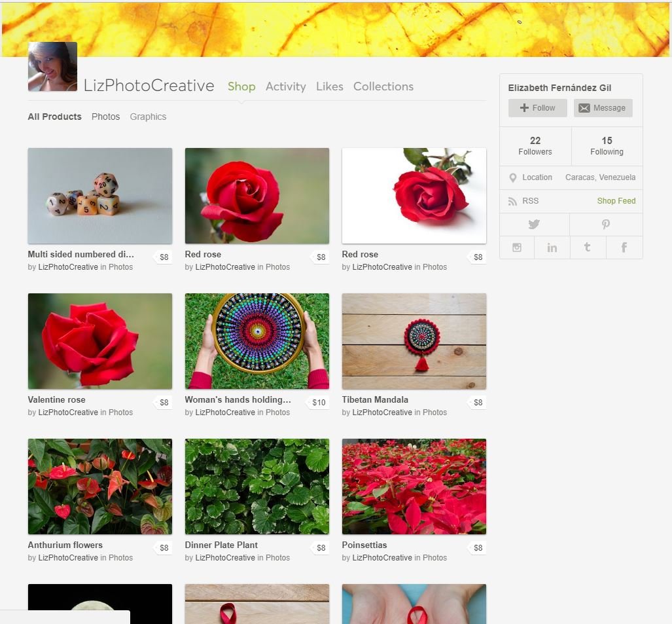Click the $10 price tag on Woman's hands

[319, 402]
